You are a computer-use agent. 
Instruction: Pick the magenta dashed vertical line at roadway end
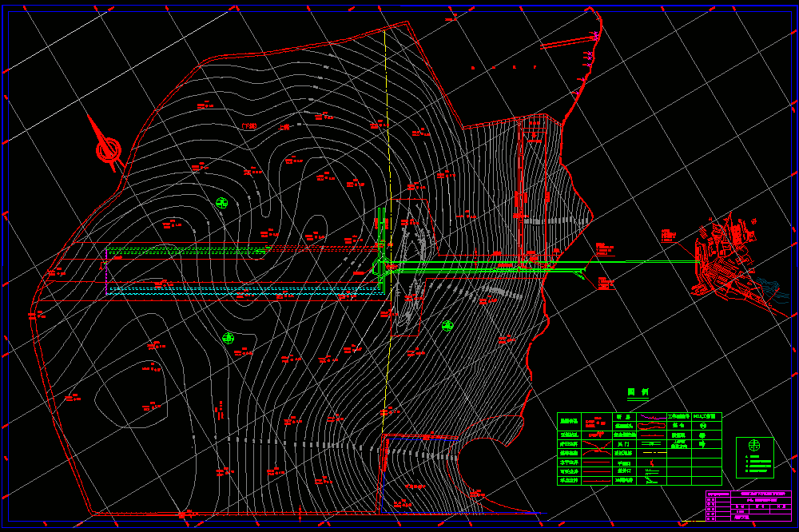[106, 271]
